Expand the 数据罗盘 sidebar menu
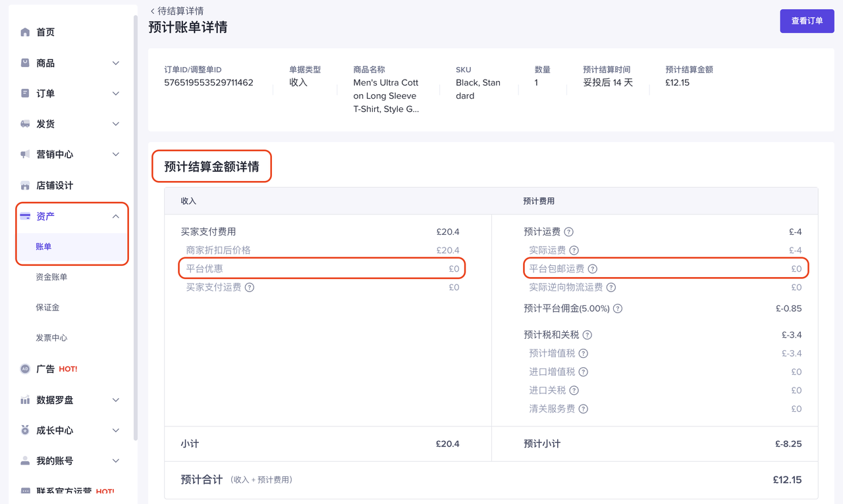This screenshot has width=843, height=504. tap(116, 400)
